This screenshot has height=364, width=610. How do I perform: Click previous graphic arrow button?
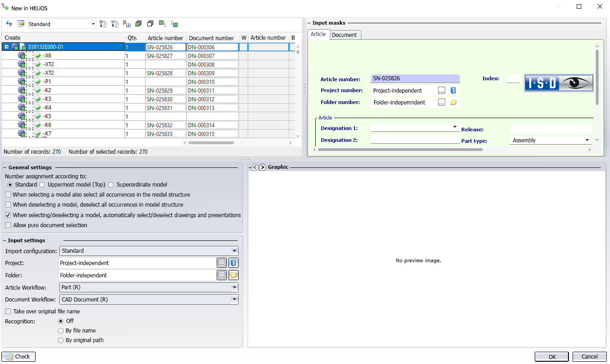tap(255, 167)
